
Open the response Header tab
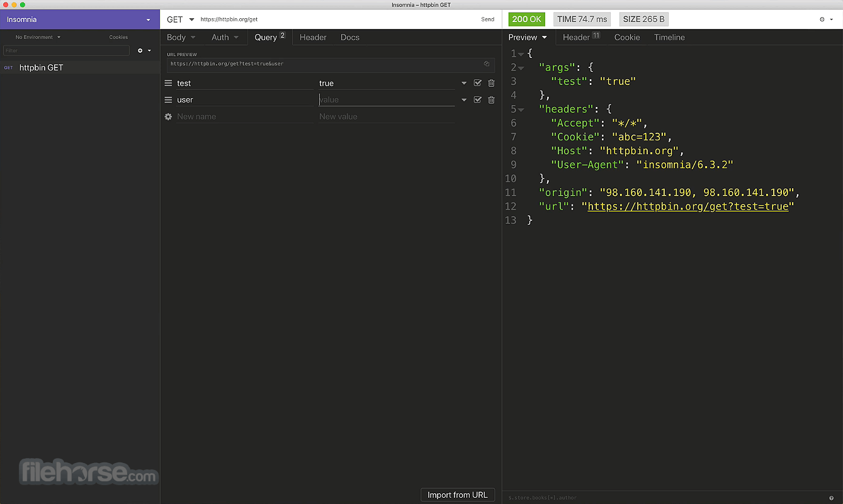point(581,37)
